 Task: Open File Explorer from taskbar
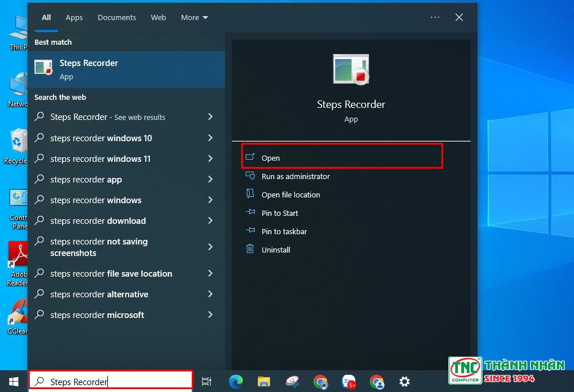(x=263, y=382)
